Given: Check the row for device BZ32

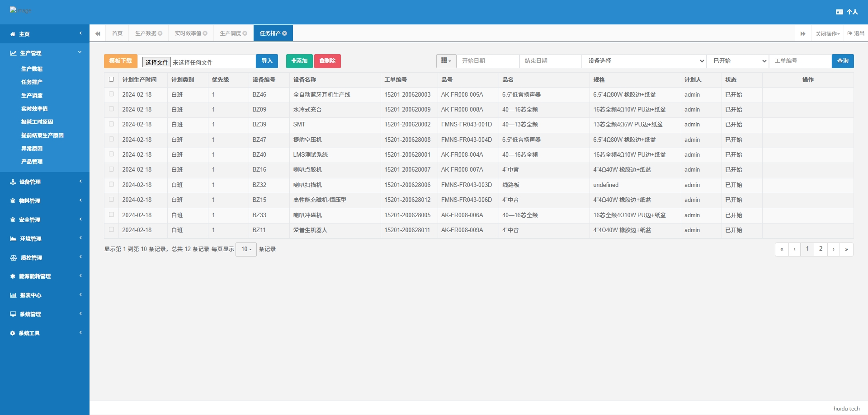Looking at the screenshot, I should [x=111, y=185].
